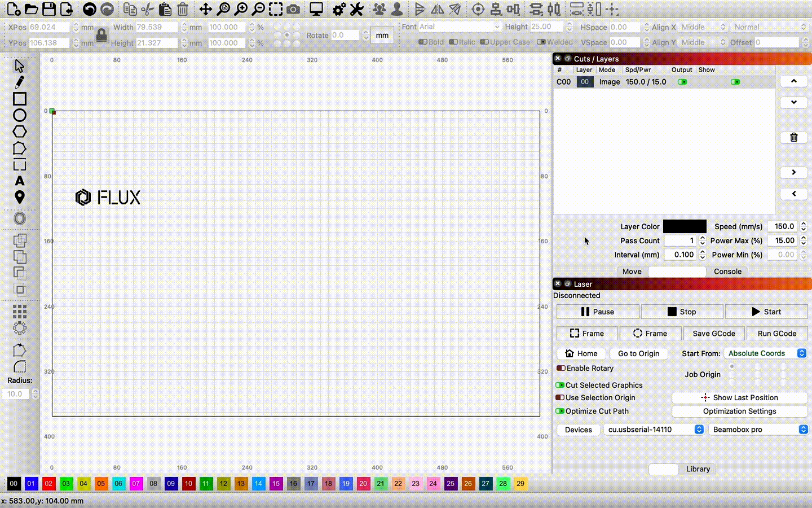Open the Align Y Middle dropdown

pyautogui.click(x=703, y=42)
